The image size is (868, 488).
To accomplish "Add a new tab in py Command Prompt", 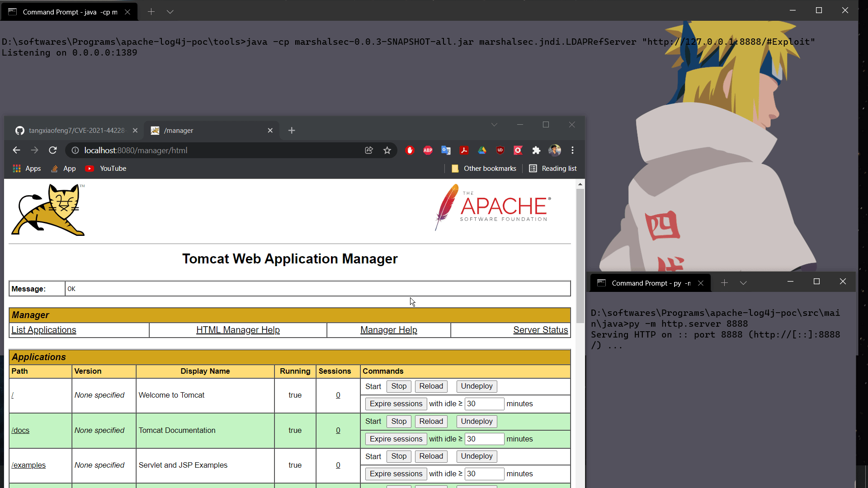I will [x=724, y=283].
